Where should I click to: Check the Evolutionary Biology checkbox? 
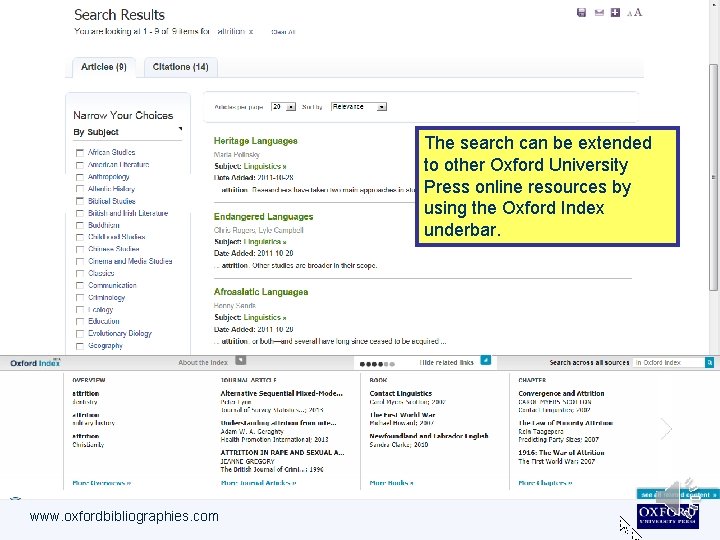pos(79,334)
